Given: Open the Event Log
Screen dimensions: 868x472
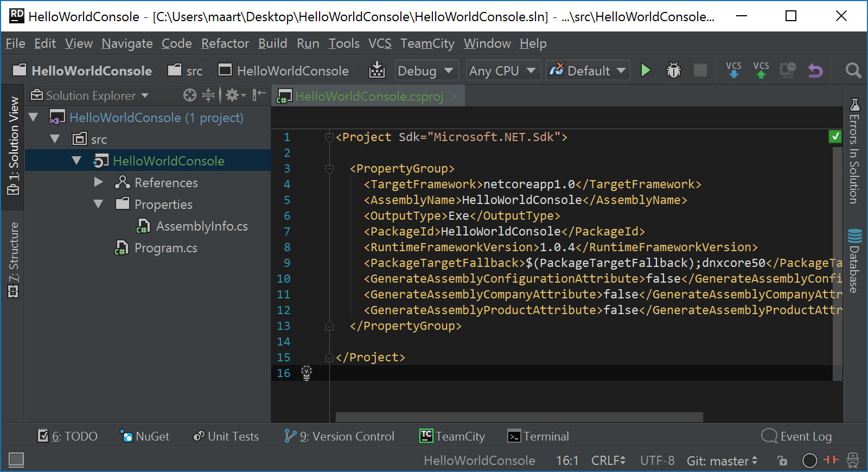Looking at the screenshot, I should [x=796, y=436].
